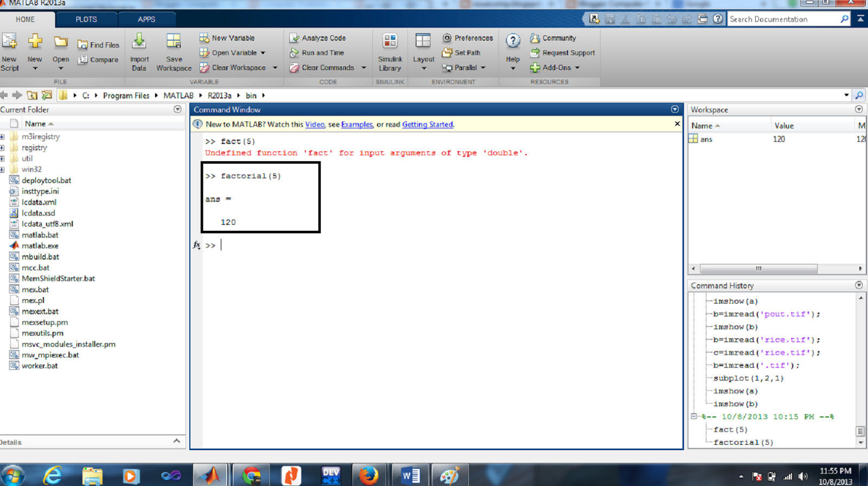The image size is (868, 486).
Task: Expand the util folder
Action: [2, 159]
